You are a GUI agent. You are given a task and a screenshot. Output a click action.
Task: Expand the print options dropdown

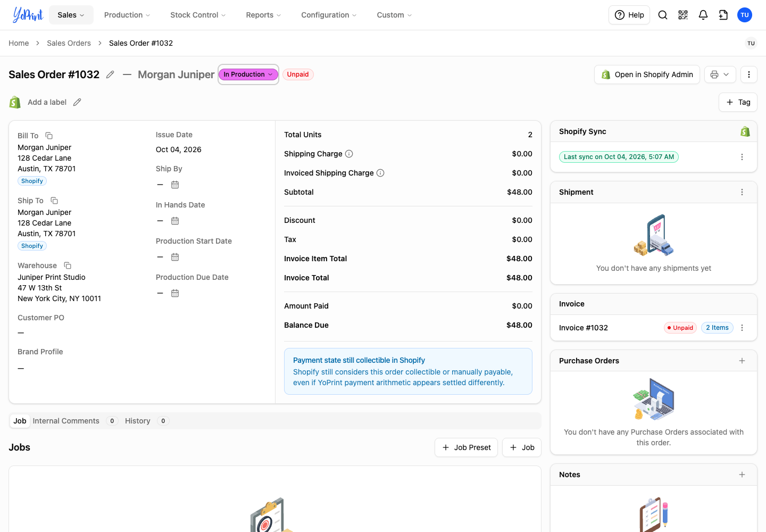click(x=720, y=74)
